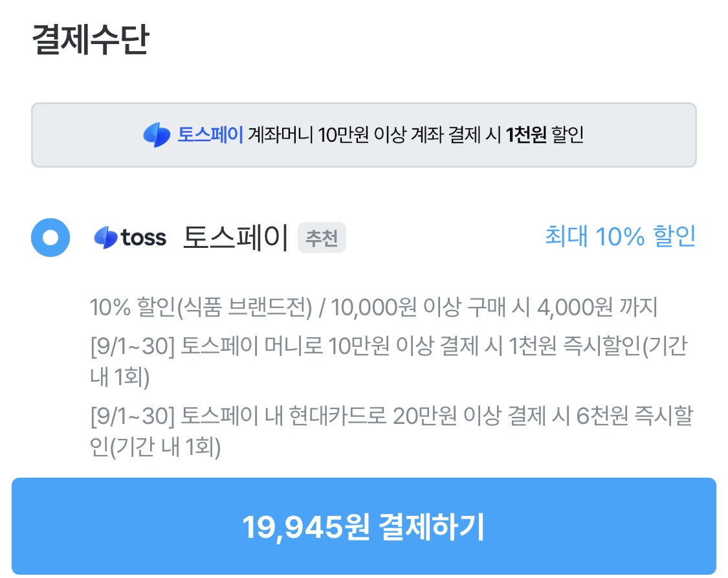Click the 4,000원 까지 limit text

pos(597,308)
